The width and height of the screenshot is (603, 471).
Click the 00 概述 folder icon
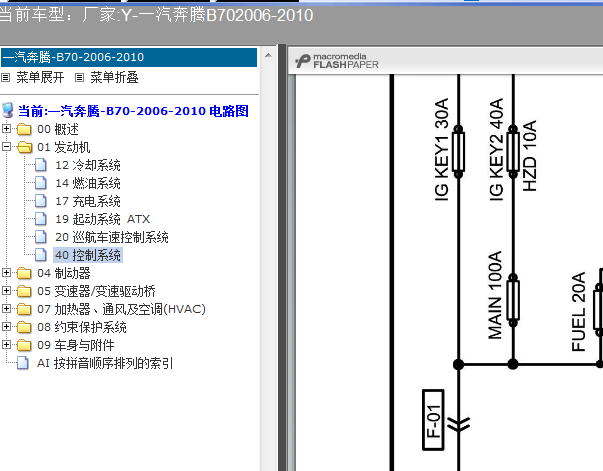click(x=24, y=129)
